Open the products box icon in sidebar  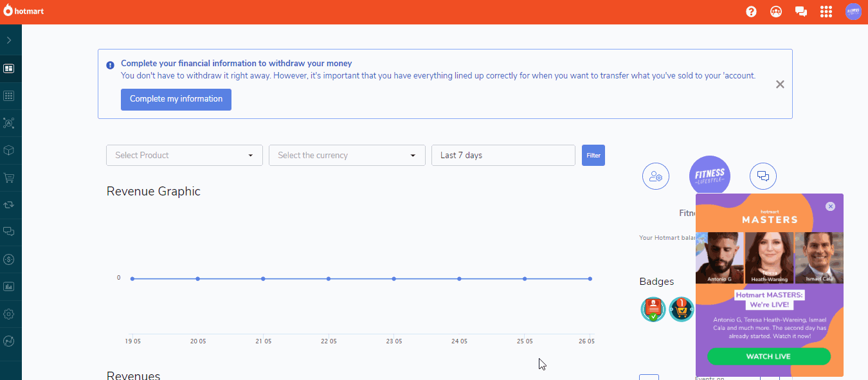tap(9, 150)
